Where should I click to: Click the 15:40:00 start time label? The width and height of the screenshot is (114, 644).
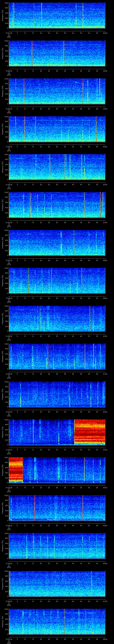pos(9,374)
